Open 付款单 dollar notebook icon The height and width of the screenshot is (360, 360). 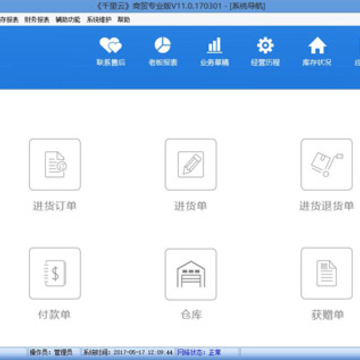pyautogui.click(x=55, y=273)
